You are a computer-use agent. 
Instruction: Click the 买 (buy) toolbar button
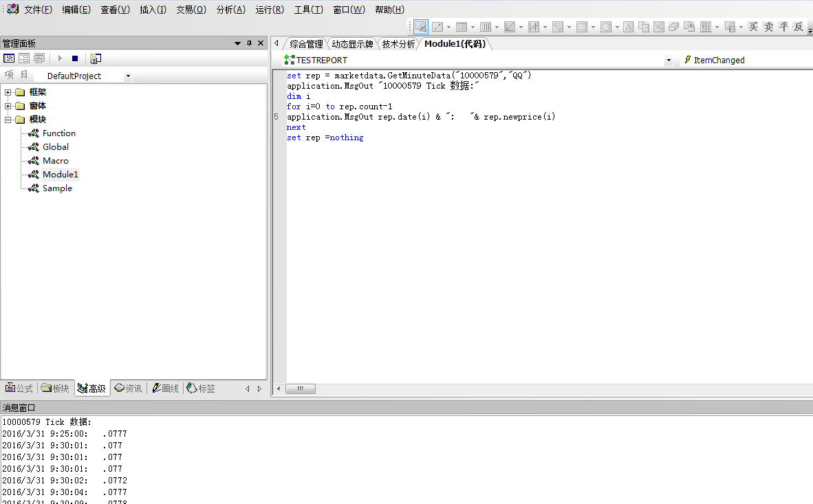click(x=753, y=26)
